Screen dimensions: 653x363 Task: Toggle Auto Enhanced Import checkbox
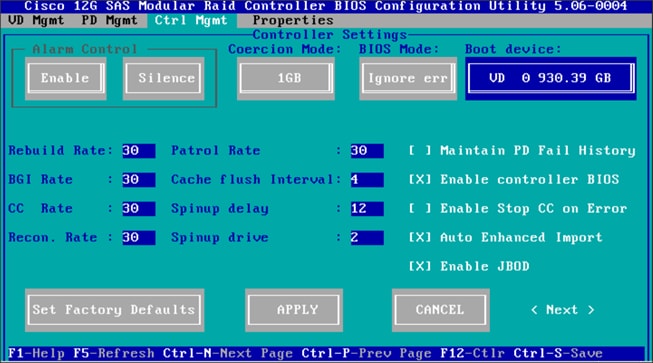[420, 238]
